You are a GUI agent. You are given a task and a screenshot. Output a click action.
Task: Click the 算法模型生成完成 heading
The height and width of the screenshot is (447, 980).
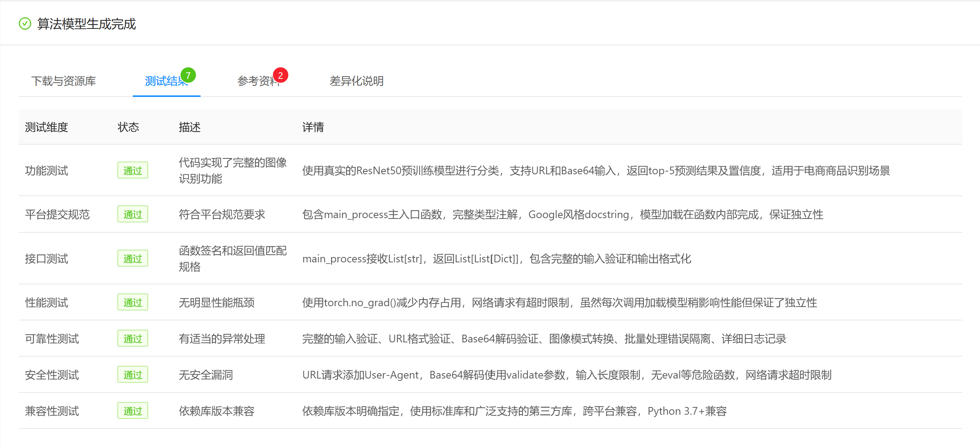pyautogui.click(x=86, y=24)
